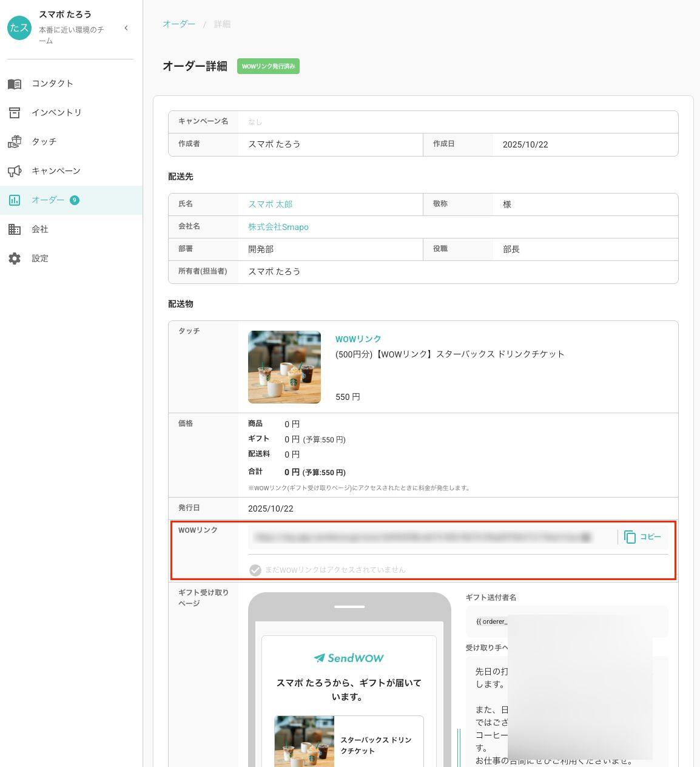Click the SendWOW logo in preview
This screenshot has width=700, height=767.
[349, 658]
